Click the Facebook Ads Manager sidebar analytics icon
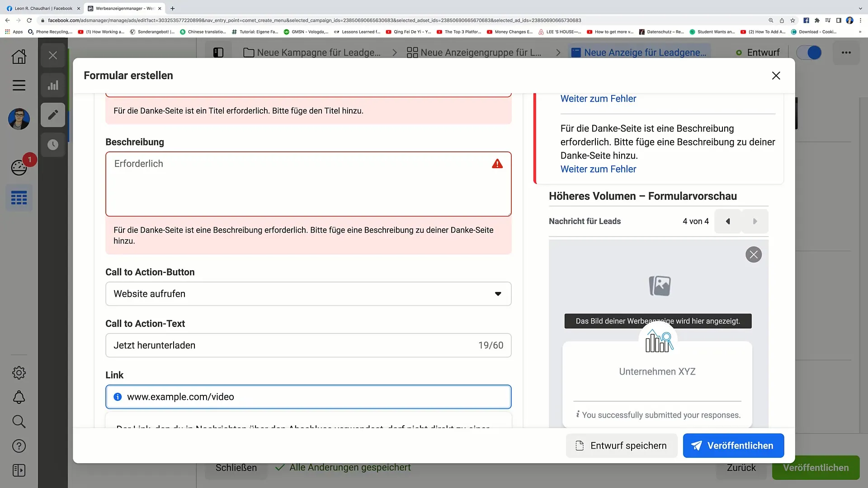Screen dimensions: 868x488 pos(53,85)
